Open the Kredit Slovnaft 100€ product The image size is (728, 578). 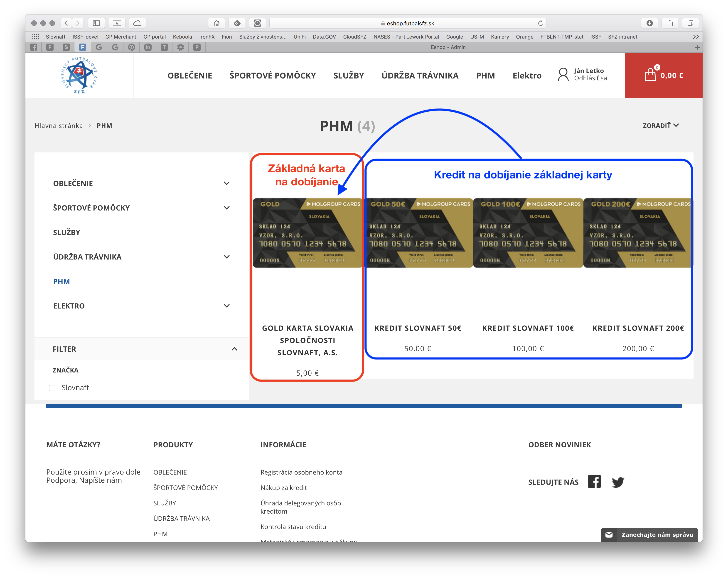point(528,328)
